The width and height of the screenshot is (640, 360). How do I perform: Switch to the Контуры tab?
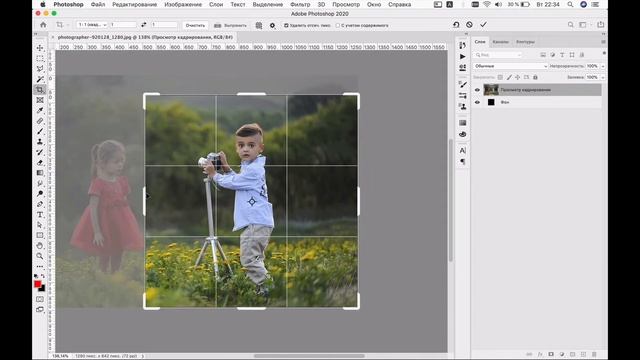[x=525, y=42]
